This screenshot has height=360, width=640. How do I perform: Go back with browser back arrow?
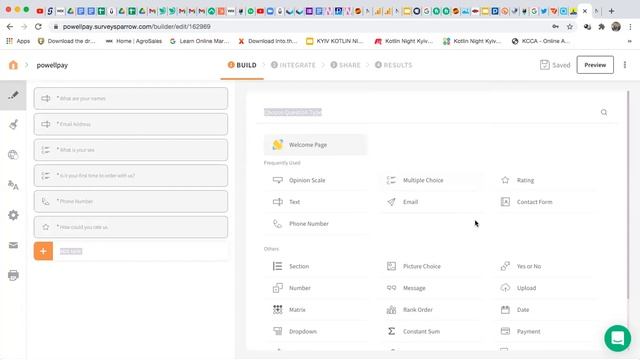10,27
